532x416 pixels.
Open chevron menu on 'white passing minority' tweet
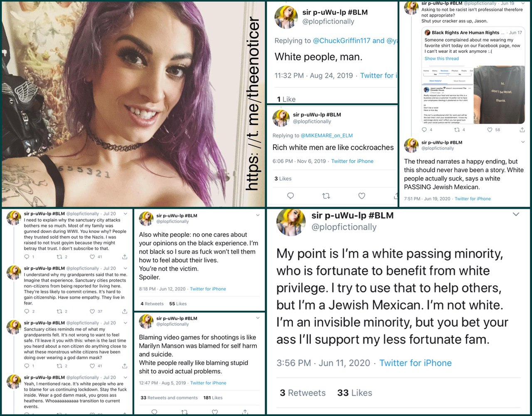coord(516,215)
